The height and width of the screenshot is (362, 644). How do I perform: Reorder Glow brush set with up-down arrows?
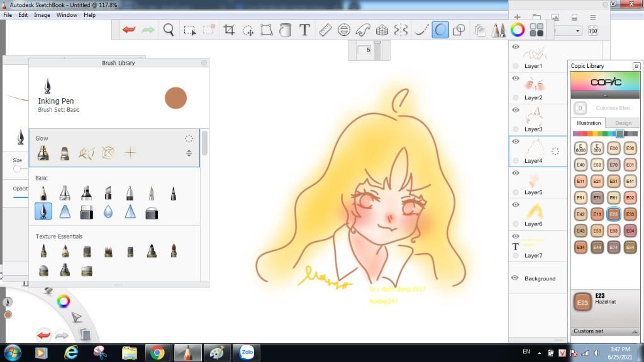189,153
